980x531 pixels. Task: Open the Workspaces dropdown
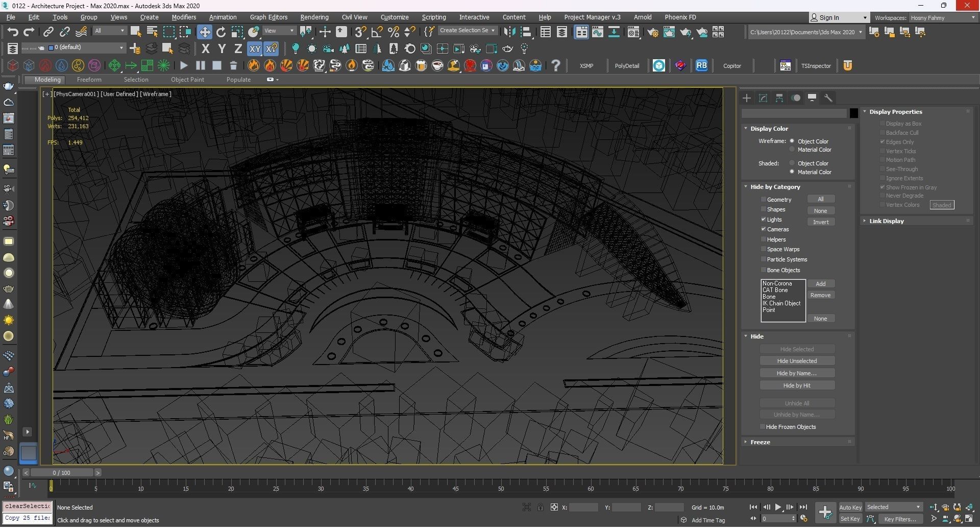click(942, 18)
